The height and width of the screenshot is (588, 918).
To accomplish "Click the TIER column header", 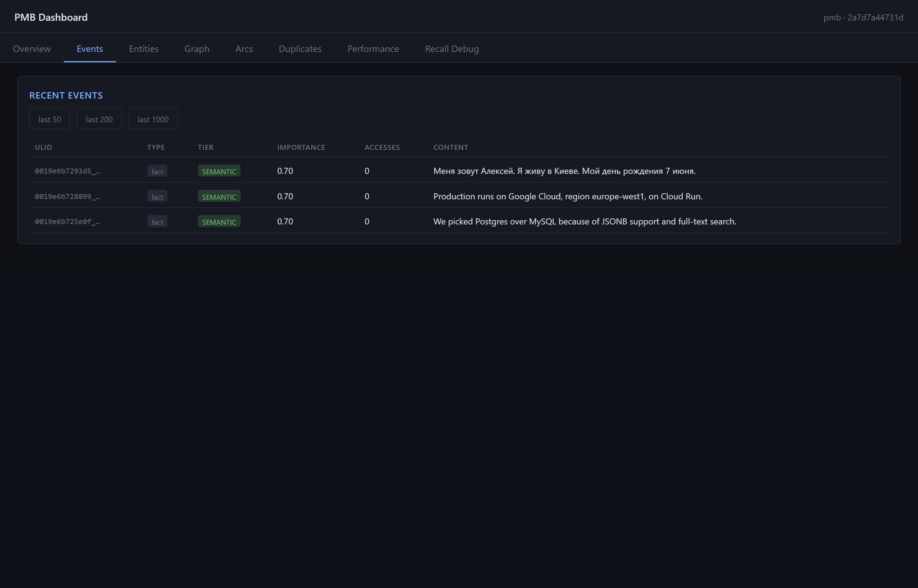I will (205, 147).
